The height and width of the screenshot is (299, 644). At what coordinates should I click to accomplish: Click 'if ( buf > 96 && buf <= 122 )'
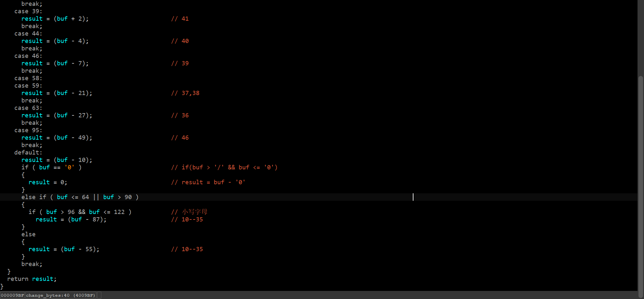(x=80, y=212)
